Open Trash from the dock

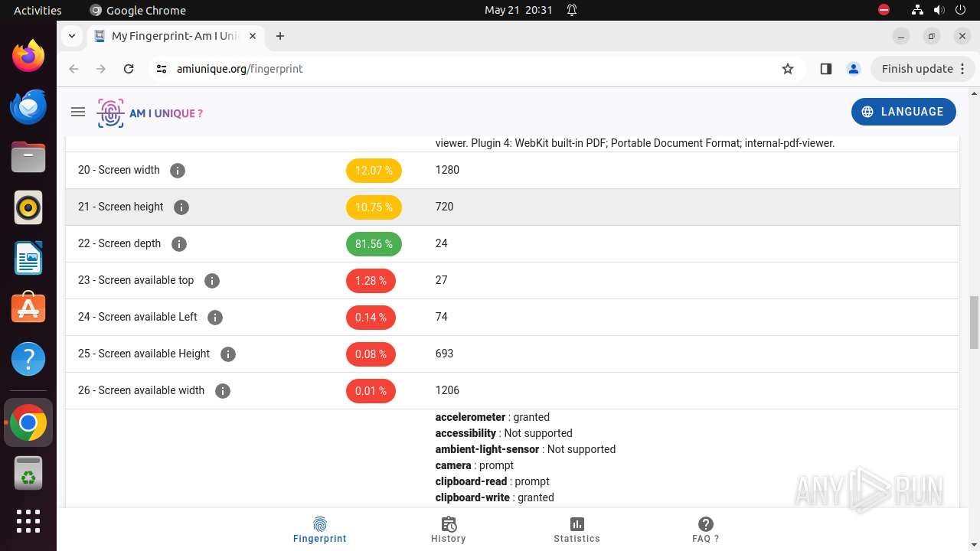coord(28,474)
